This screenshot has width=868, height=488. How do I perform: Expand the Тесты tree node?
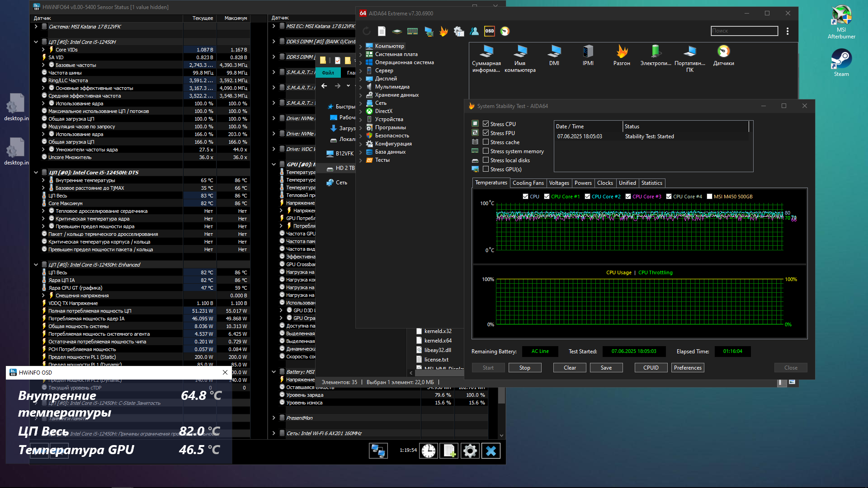[x=361, y=160]
